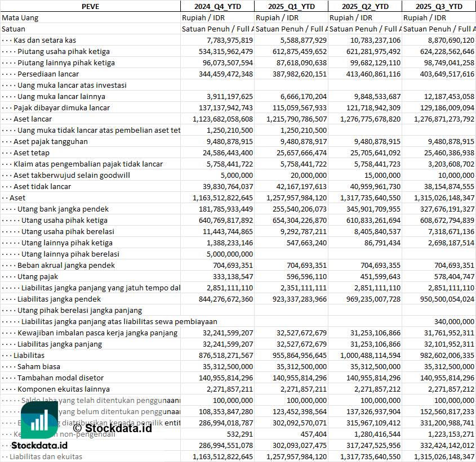476x462 pixels.
Task: Click Komponen ekuitas lainnya label
Action: click(64, 389)
